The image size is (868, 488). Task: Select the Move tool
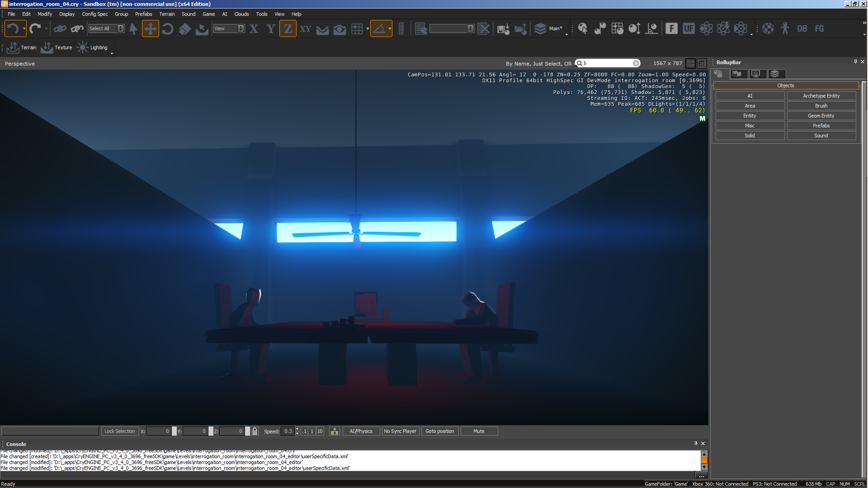click(150, 29)
